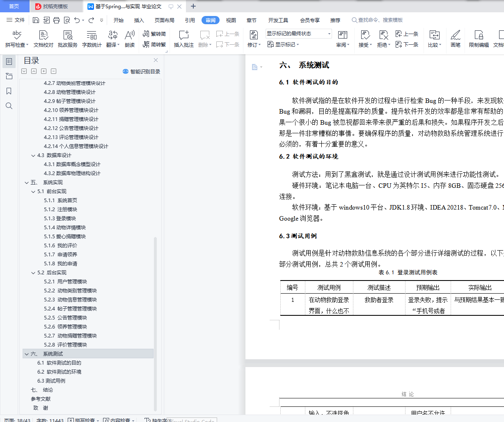
Task: Go to 上一条 previous revision
Action: coord(407,34)
